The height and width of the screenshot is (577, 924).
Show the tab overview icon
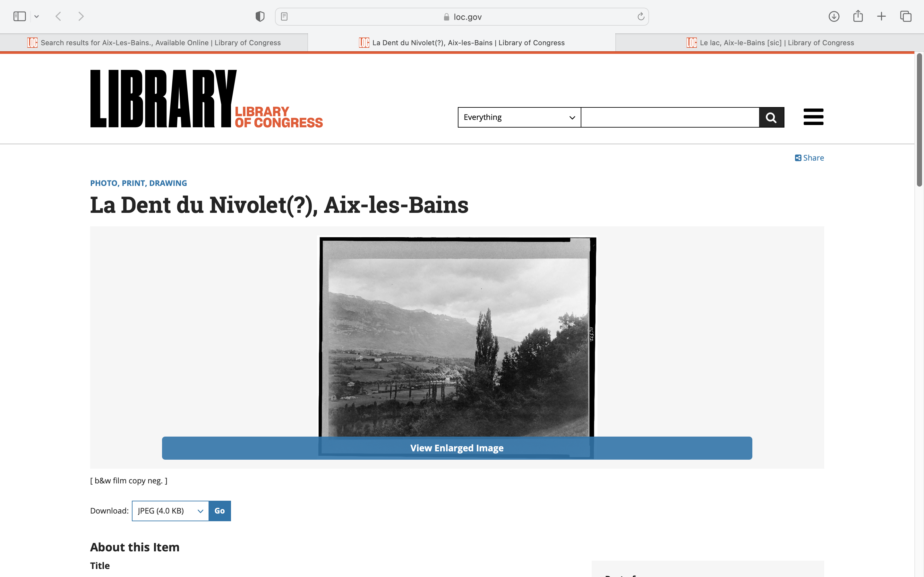906,16
